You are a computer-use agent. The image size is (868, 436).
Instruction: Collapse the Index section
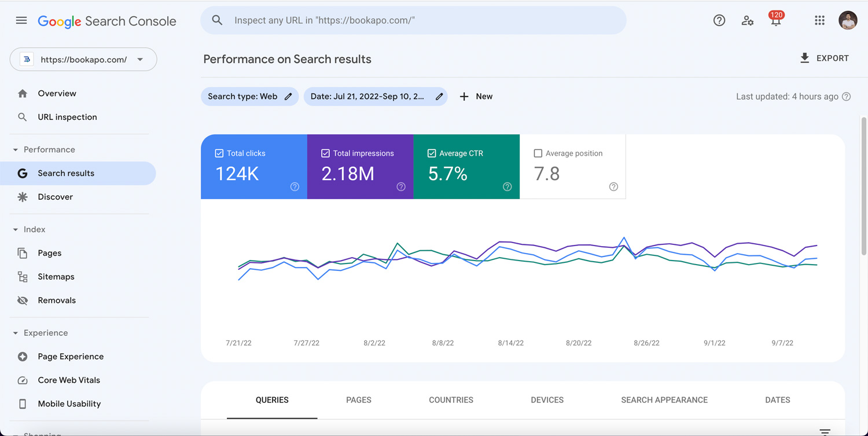[x=16, y=230]
